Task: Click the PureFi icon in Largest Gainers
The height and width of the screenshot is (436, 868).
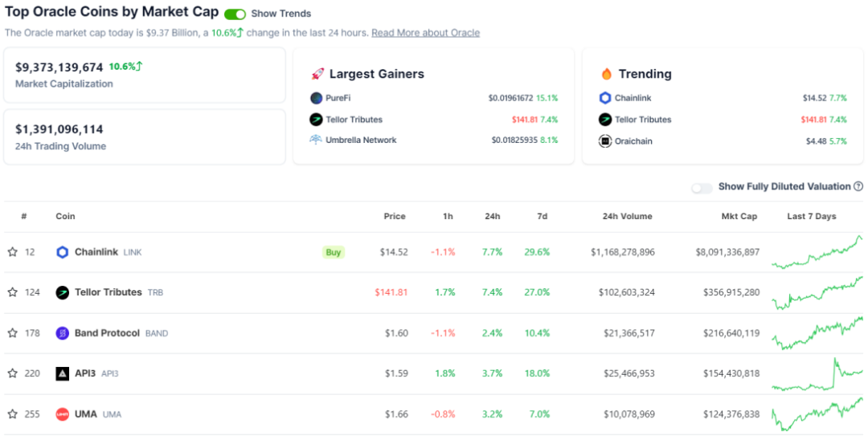Action: point(316,98)
